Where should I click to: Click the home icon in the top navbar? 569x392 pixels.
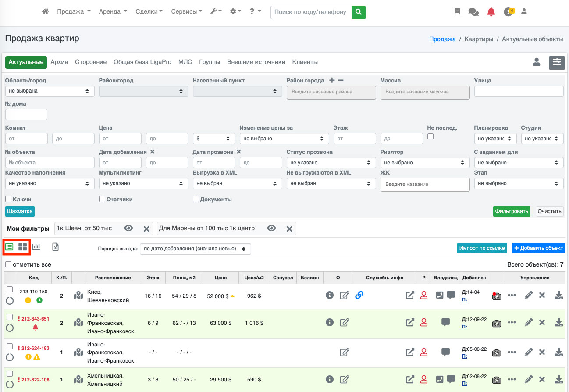pyautogui.click(x=45, y=12)
